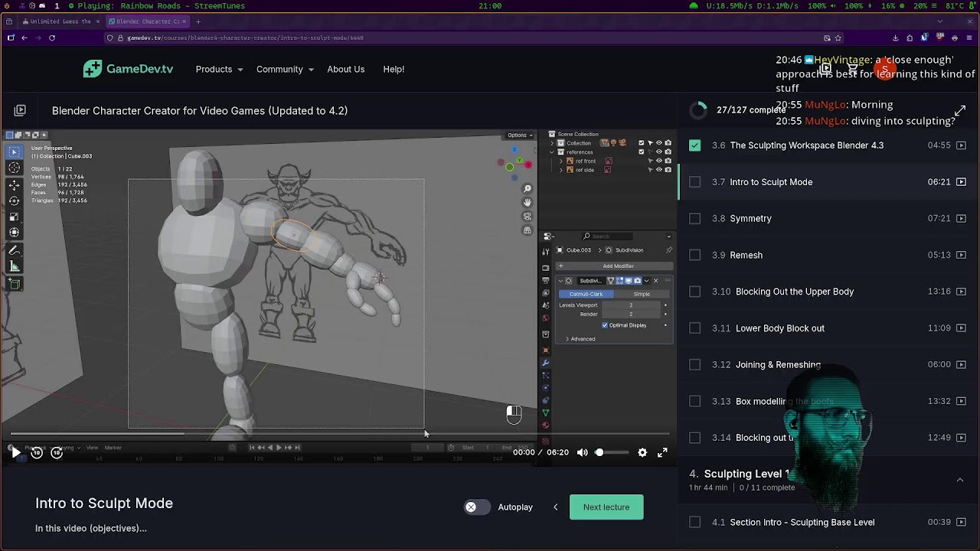The width and height of the screenshot is (980, 551).
Task: Open the GameDev.tv home logo
Action: tap(128, 69)
